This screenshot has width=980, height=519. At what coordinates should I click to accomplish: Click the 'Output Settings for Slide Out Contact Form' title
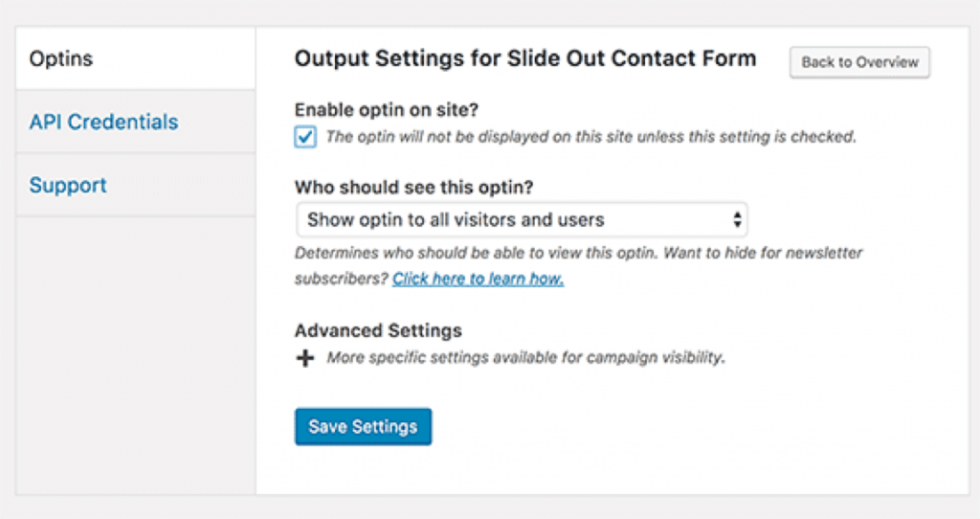click(525, 58)
